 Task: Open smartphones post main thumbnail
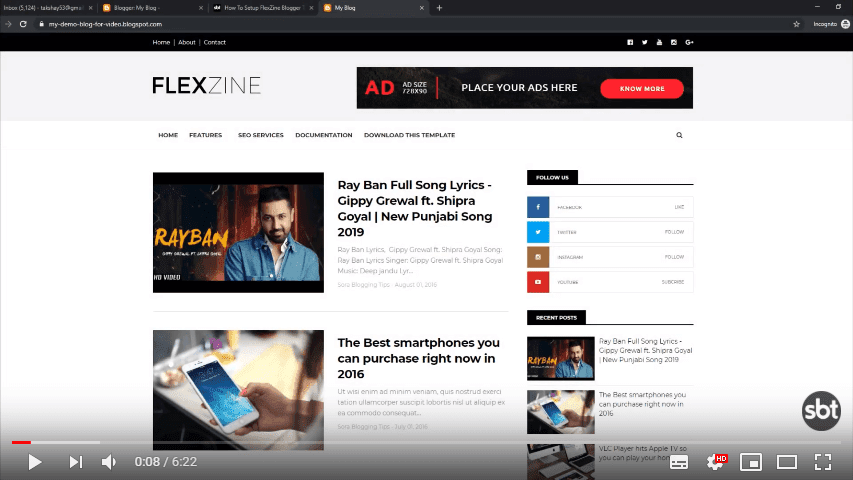238,390
